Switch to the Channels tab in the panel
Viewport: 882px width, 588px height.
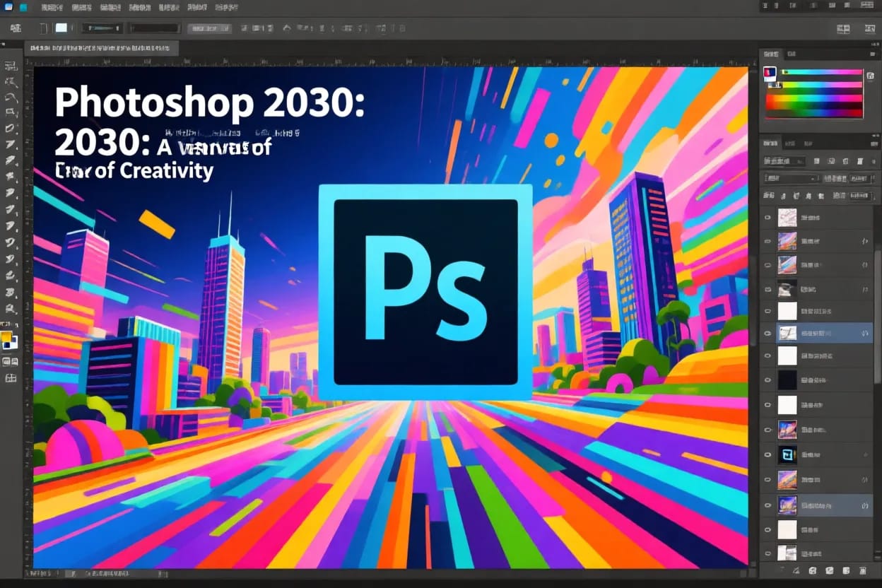pos(792,143)
